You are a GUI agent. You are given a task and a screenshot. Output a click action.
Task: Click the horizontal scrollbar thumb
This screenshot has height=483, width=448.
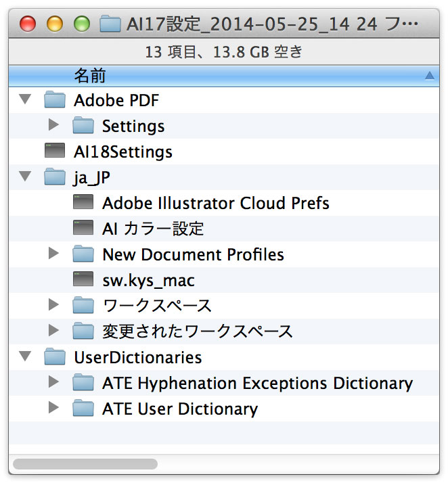pos(85,464)
